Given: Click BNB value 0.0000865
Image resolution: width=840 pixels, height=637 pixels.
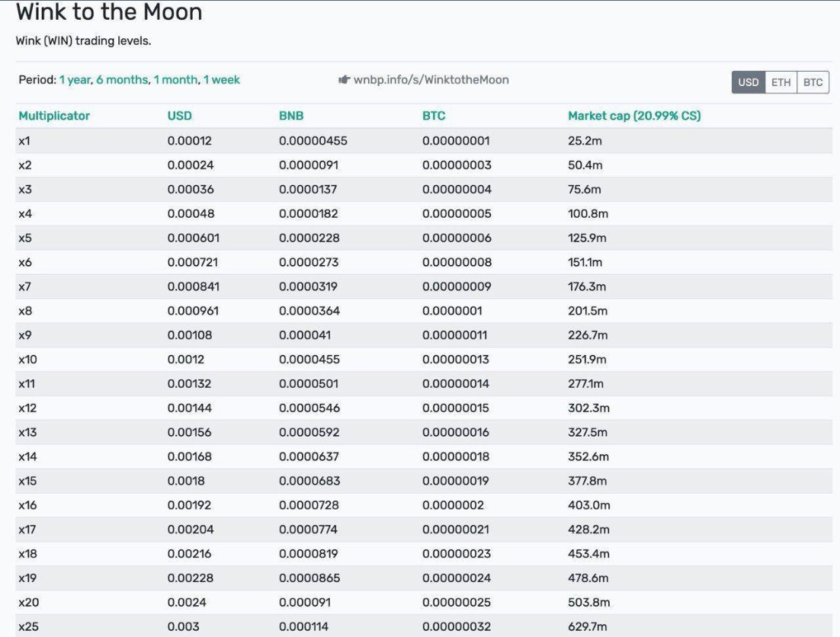Looking at the screenshot, I should [309, 578].
